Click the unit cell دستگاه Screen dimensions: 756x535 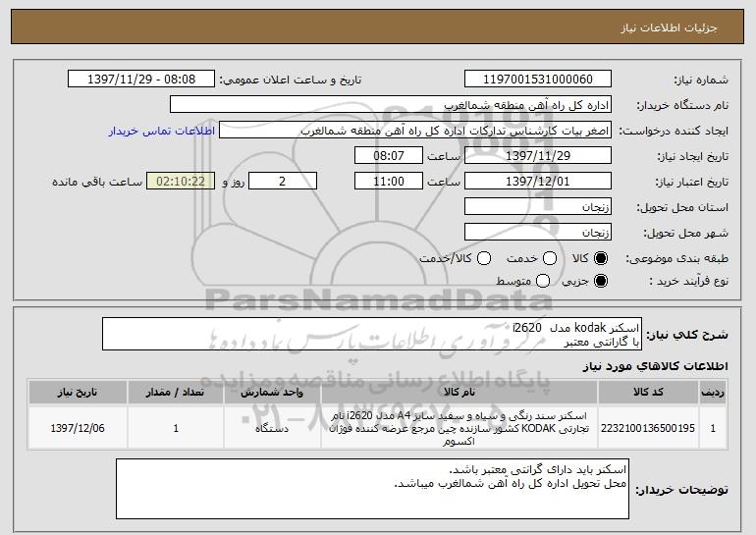(x=272, y=428)
